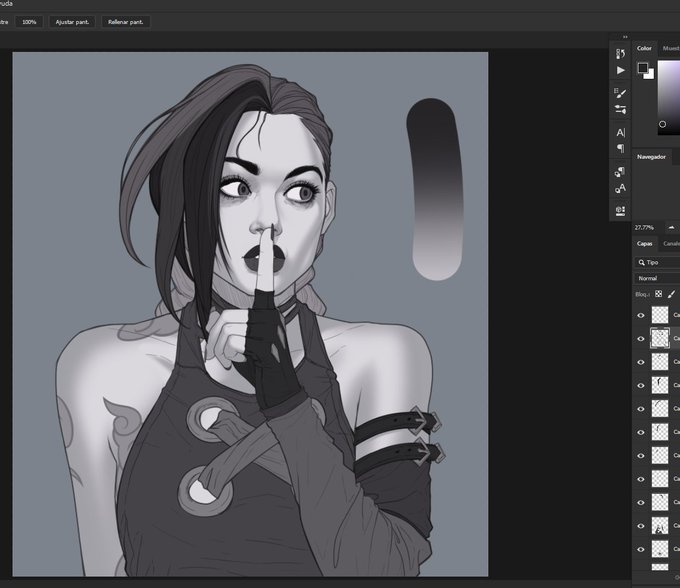
Task: Select the Capas tab
Action: (644, 243)
